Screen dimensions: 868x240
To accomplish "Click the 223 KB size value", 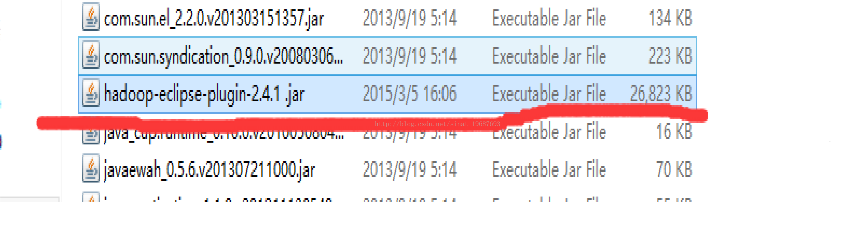I will coord(670,56).
